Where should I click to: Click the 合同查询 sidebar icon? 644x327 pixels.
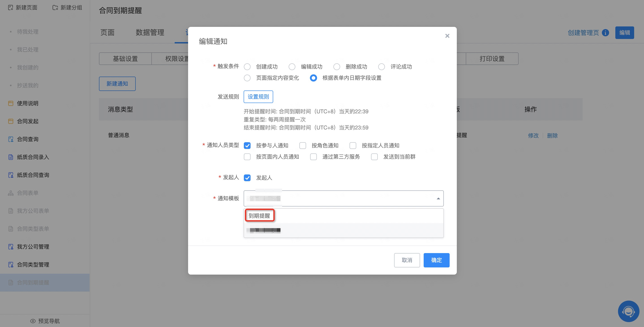point(11,139)
